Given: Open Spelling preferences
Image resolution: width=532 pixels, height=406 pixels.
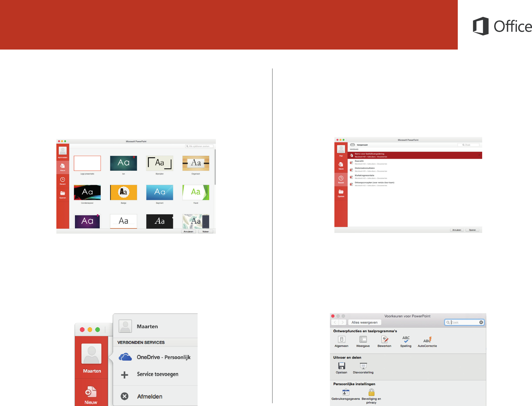Looking at the screenshot, I should click(406, 342).
